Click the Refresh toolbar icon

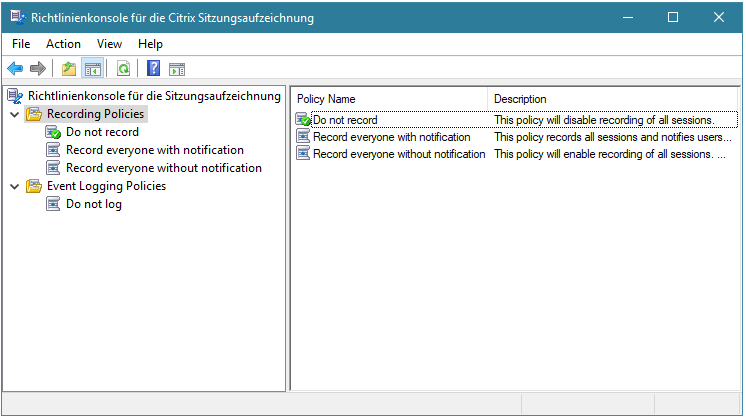point(123,69)
